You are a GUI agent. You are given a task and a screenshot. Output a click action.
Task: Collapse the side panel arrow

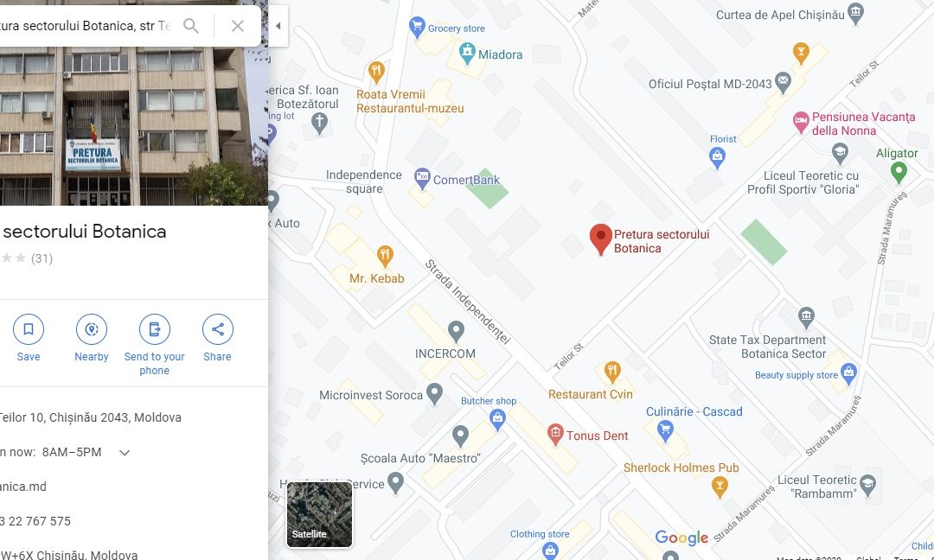click(x=278, y=26)
